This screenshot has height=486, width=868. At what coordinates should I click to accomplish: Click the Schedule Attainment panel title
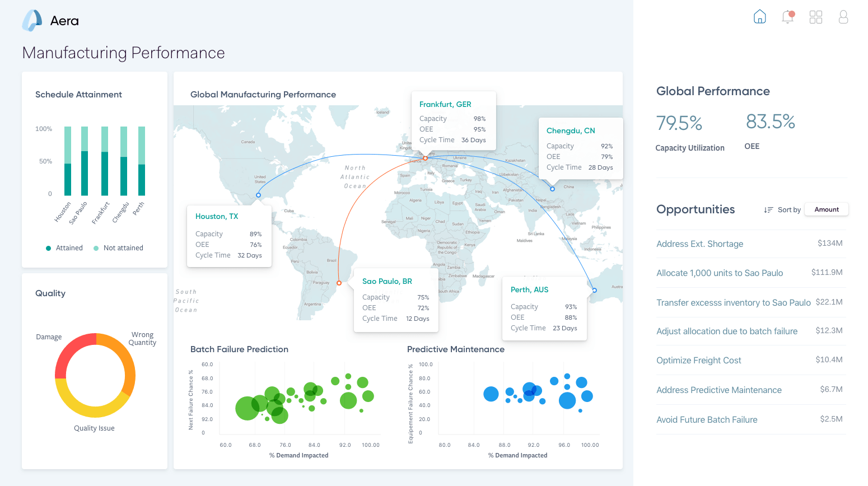point(78,95)
